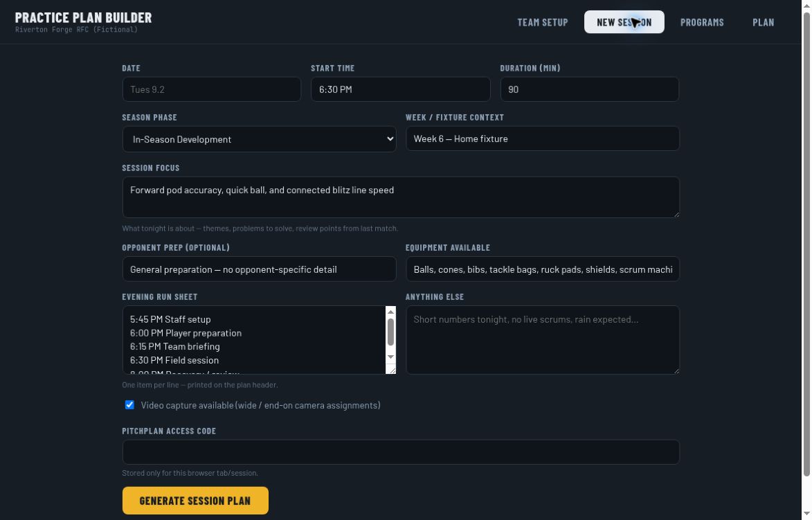
Task: Click the Week / Fixture Context field
Action: [x=542, y=138]
